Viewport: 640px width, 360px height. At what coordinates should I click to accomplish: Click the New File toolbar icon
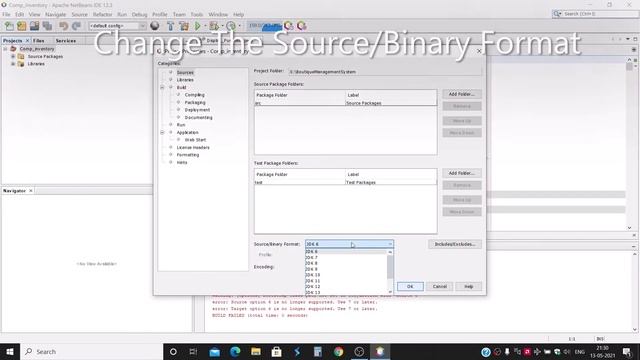click(x=9, y=26)
